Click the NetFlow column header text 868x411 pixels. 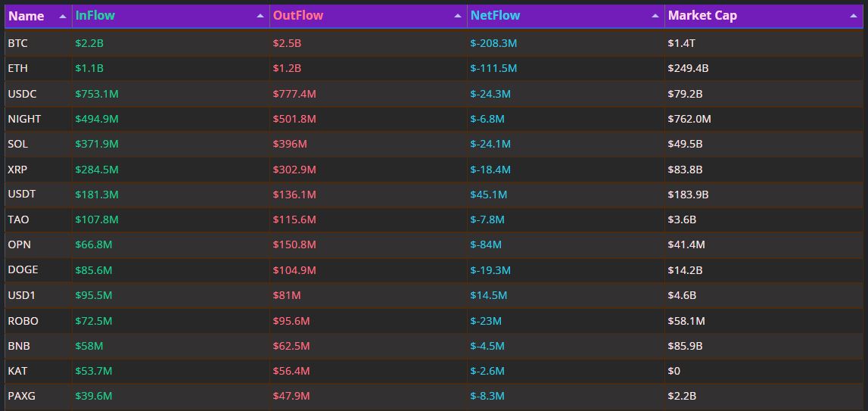[495, 15]
